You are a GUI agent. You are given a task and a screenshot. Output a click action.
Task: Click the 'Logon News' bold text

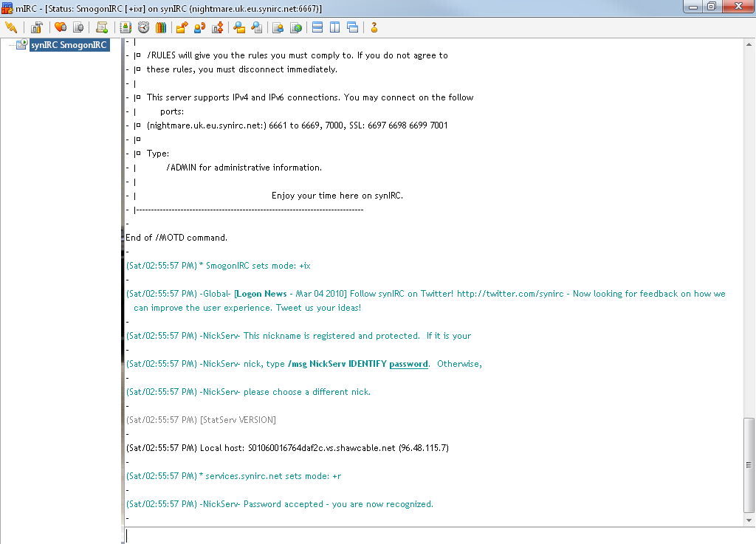point(261,294)
